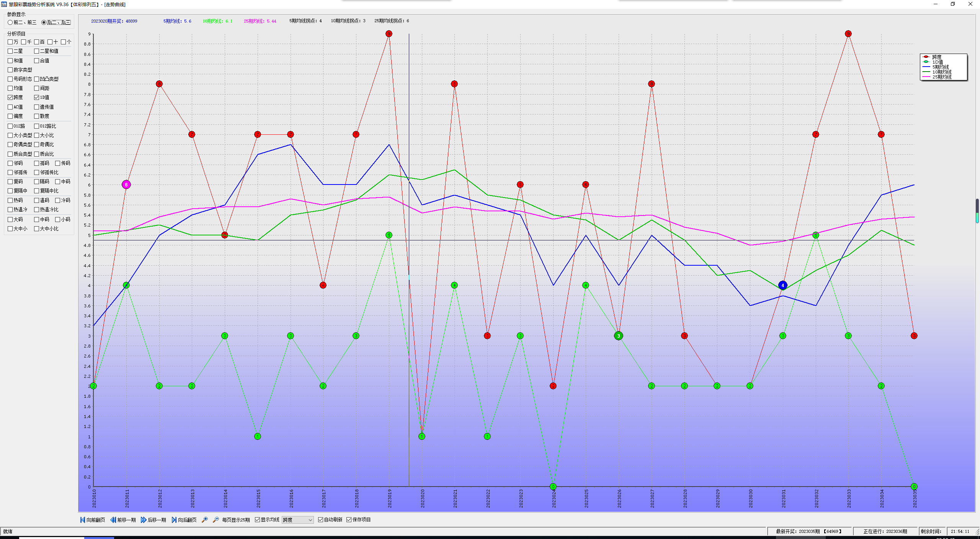
Task: Uncheck the 跨度 checkbox
Action: [x=10, y=97]
